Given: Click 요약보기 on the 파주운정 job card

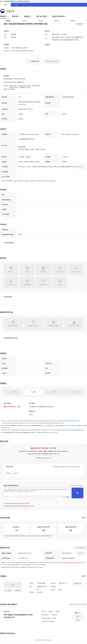Looking at the screenshot, I should click(78, 616).
